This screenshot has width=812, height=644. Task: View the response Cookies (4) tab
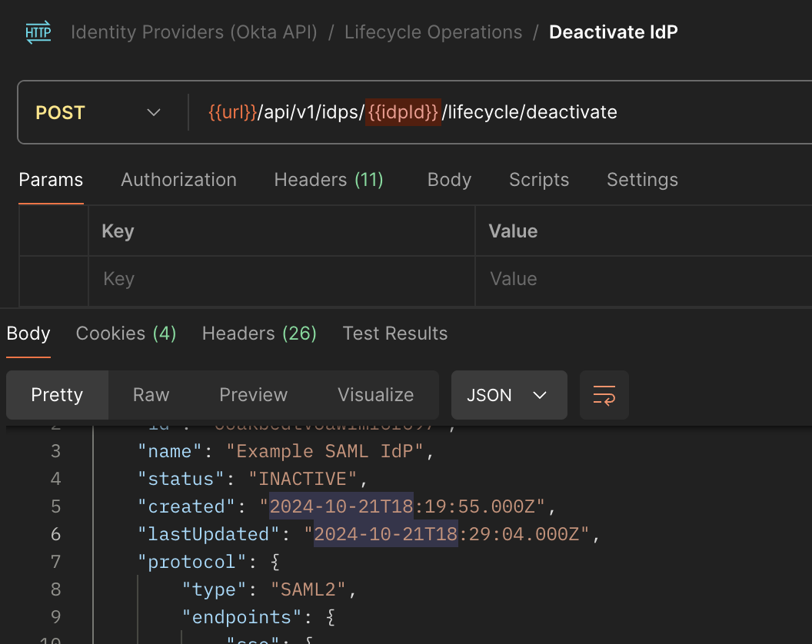pos(126,334)
